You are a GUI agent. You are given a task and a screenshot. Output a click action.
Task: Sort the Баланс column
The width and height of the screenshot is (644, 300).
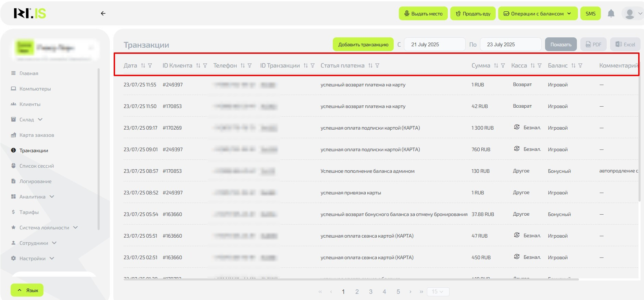573,65
